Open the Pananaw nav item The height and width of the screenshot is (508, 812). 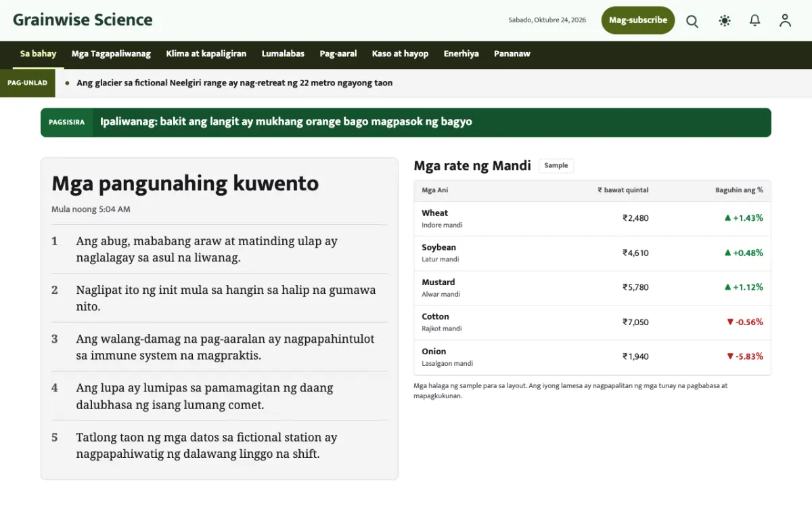coord(512,54)
